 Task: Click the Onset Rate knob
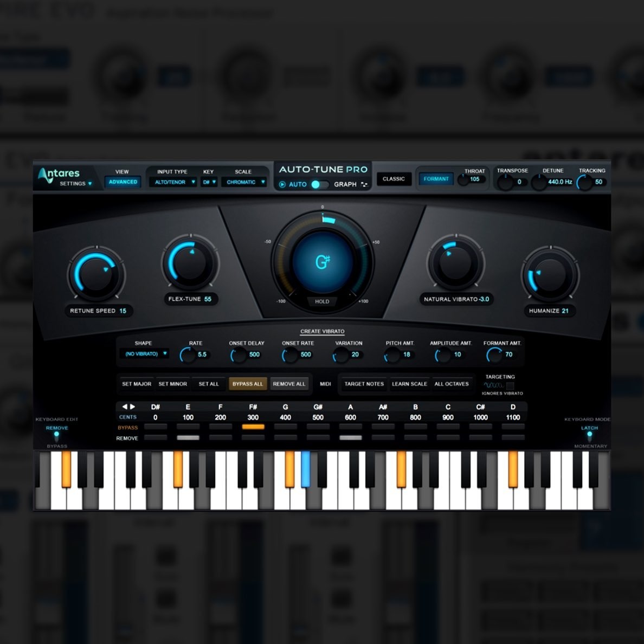click(x=290, y=355)
